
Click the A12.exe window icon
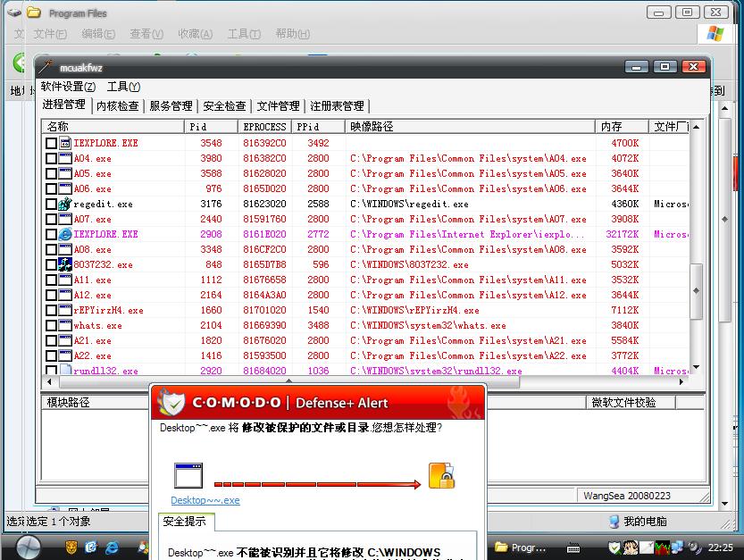pos(65,295)
